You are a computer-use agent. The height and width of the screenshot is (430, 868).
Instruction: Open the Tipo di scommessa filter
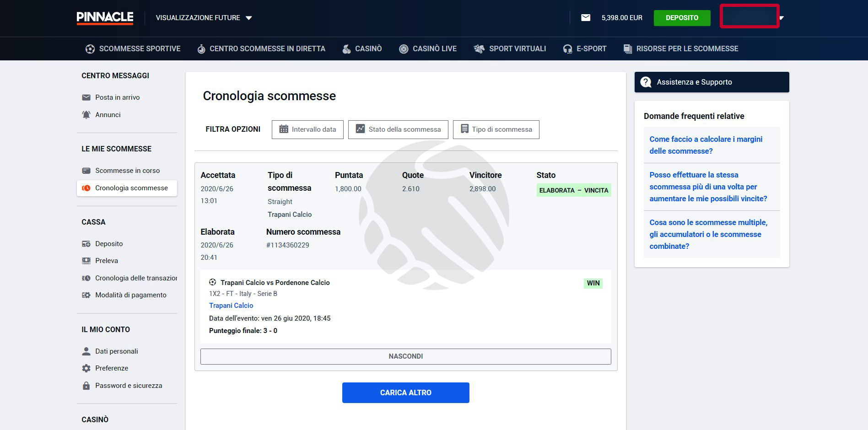(496, 129)
